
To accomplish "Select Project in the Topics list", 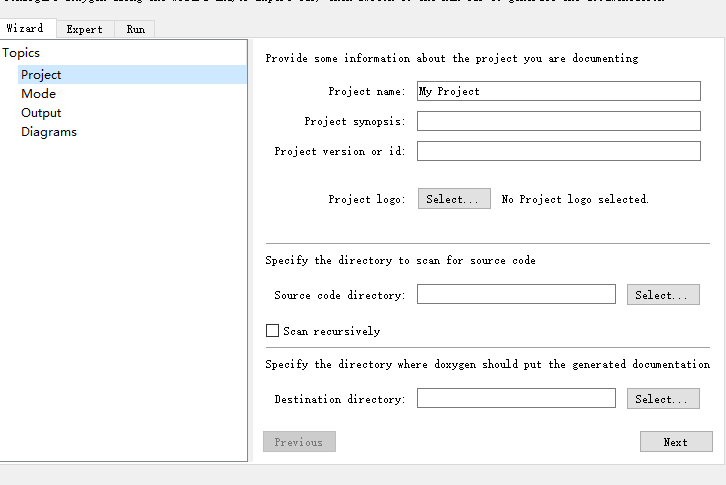I will 41,75.
